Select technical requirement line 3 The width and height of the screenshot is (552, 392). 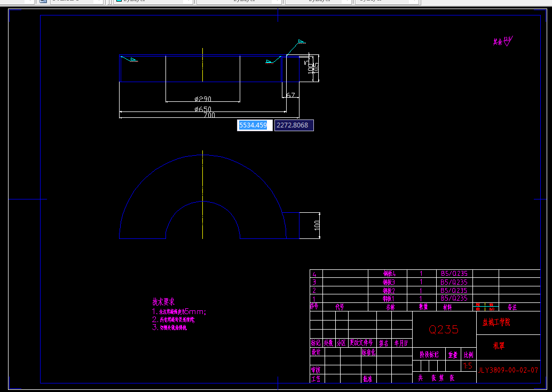169,327
